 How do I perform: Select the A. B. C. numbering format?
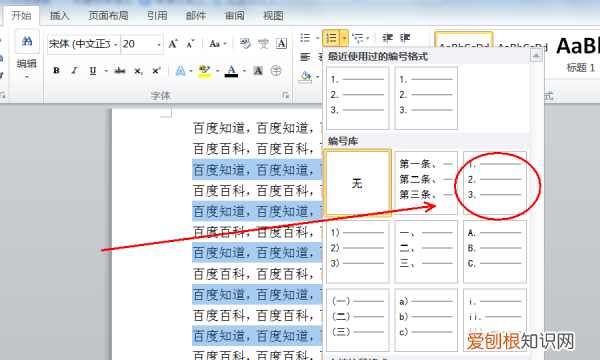[x=495, y=251]
